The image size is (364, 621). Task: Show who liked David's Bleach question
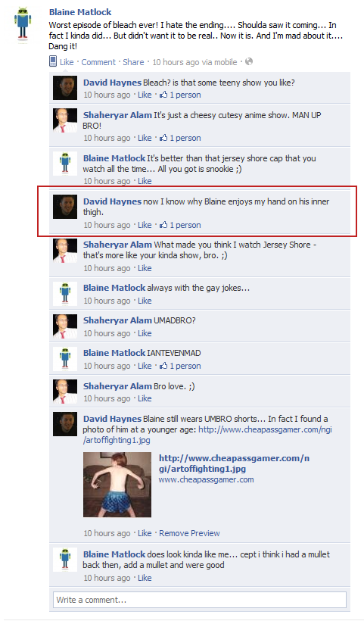185,95
